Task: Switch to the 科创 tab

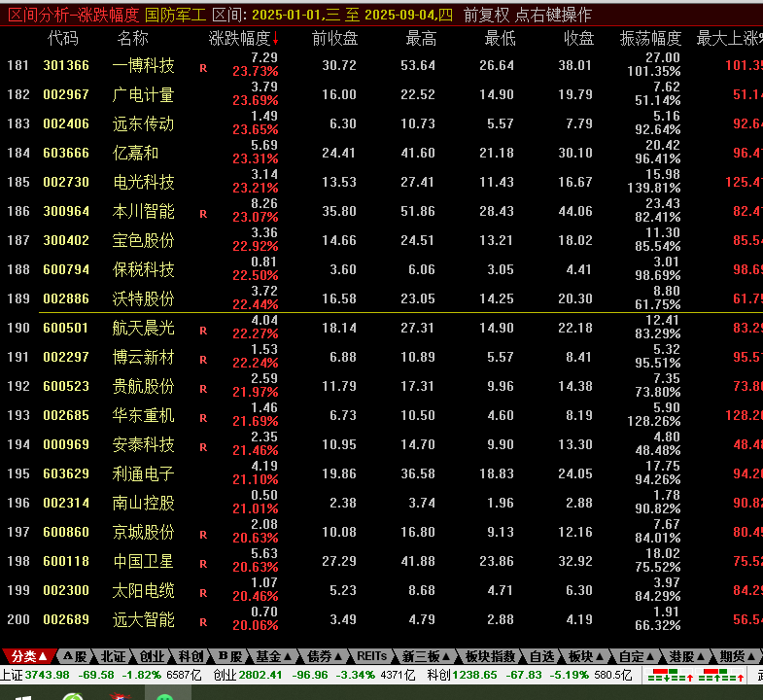Action: (x=191, y=656)
